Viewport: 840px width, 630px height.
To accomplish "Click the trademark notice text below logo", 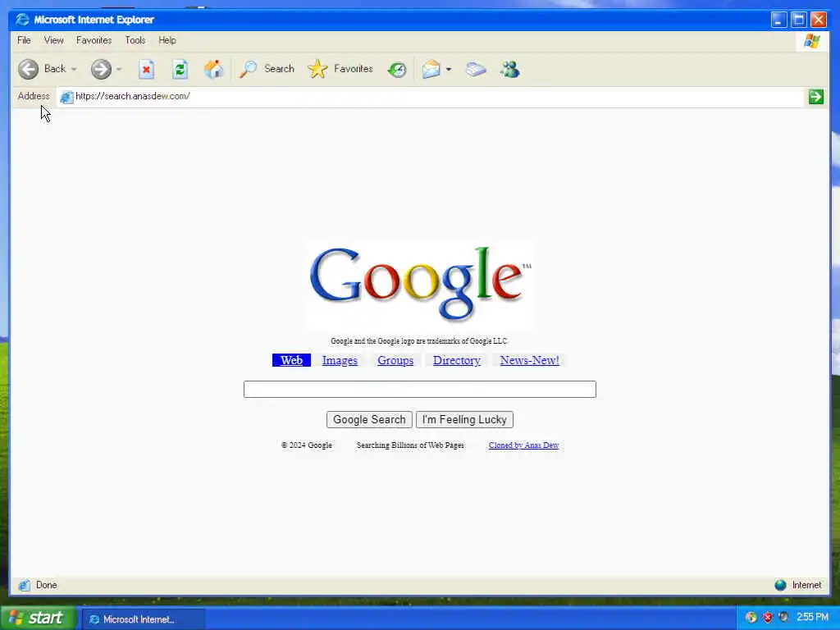I will coord(419,340).
